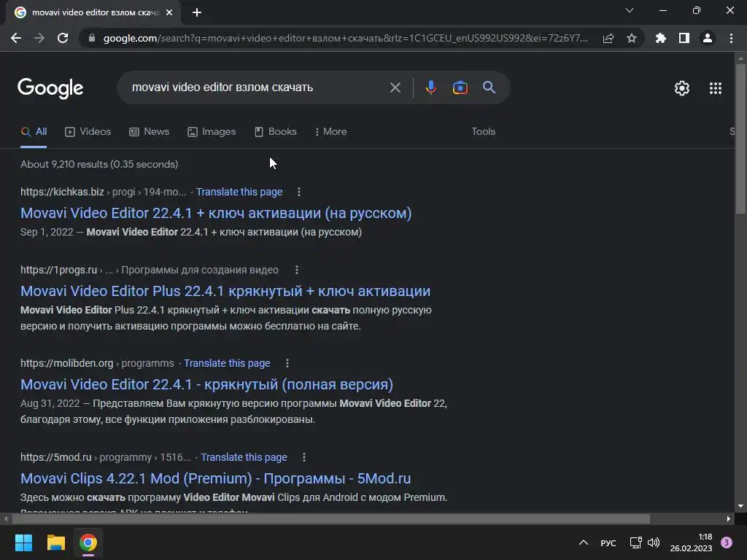Open 'Movavi Video Editor Plus 22.4.1 крякнутый' result

[225, 291]
